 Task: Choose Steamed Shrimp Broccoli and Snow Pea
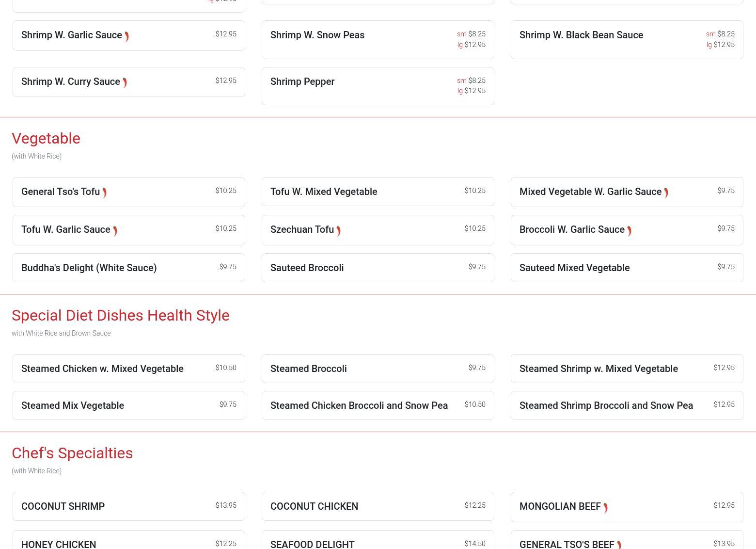[626, 405]
